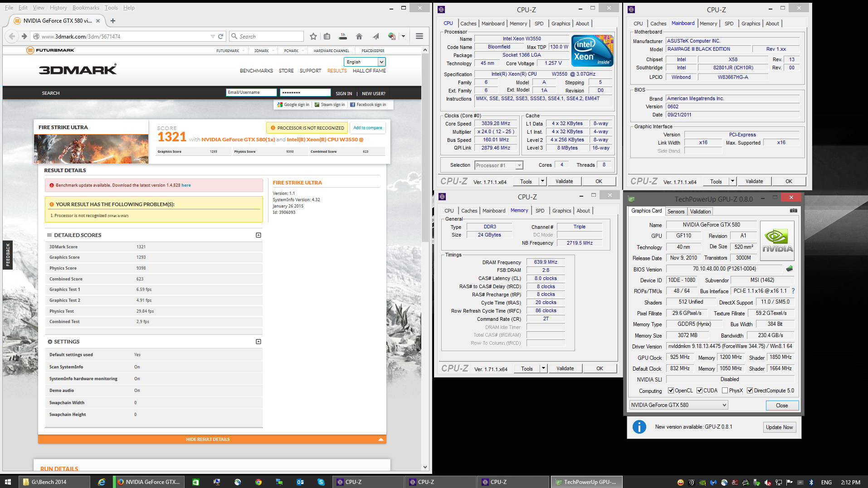Screen dimensions: 868x488
Task: Switch to the Validation tab in GPU-Z
Action: coord(700,212)
